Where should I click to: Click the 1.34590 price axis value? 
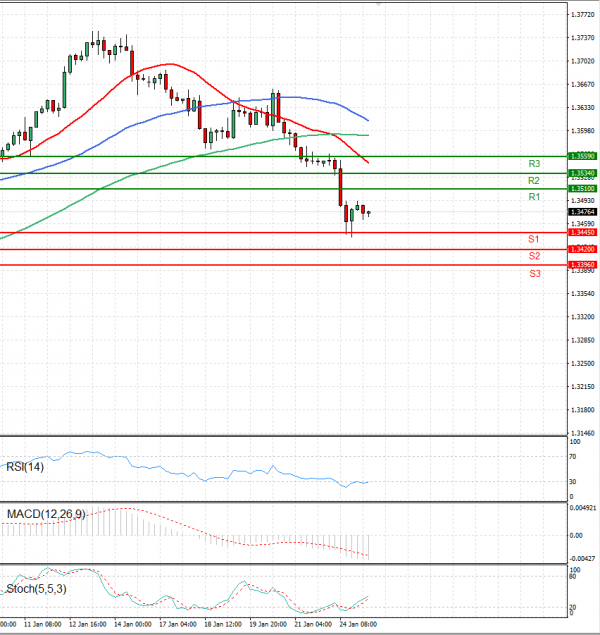coord(583,224)
